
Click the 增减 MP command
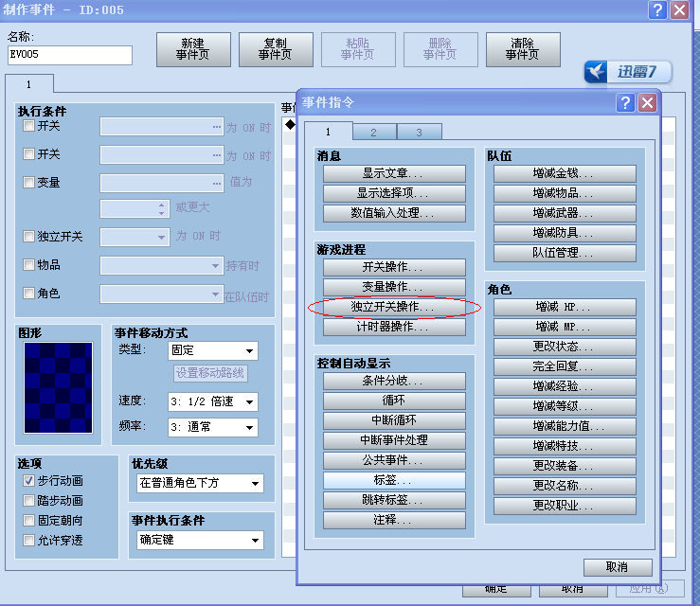coord(565,327)
